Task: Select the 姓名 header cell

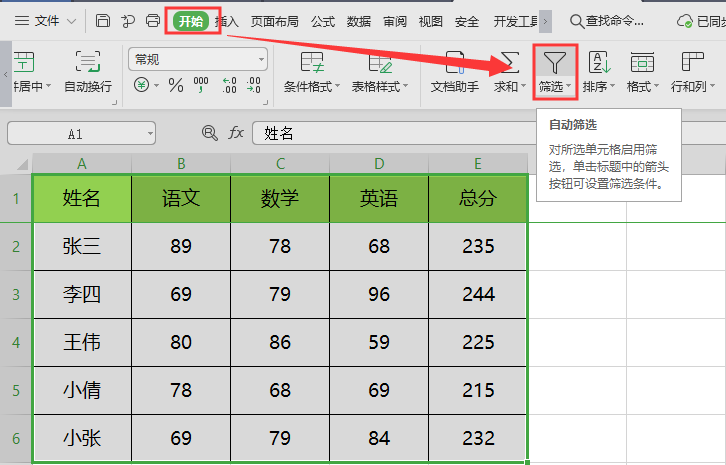Action: pos(82,199)
